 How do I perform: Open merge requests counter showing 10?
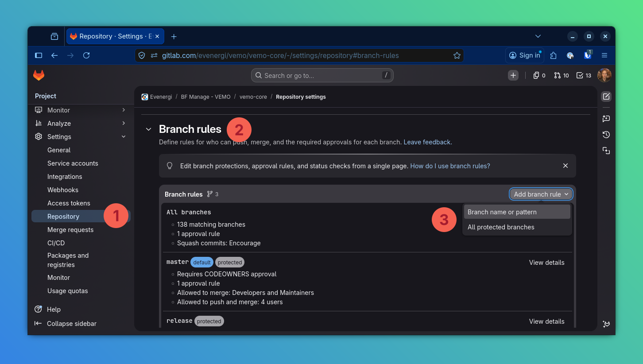(561, 76)
